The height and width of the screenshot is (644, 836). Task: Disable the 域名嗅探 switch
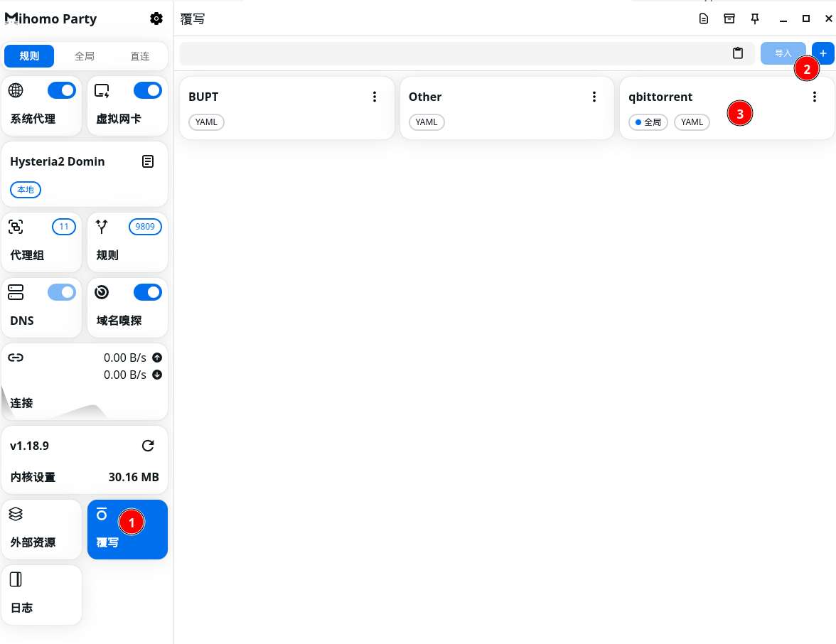[148, 292]
